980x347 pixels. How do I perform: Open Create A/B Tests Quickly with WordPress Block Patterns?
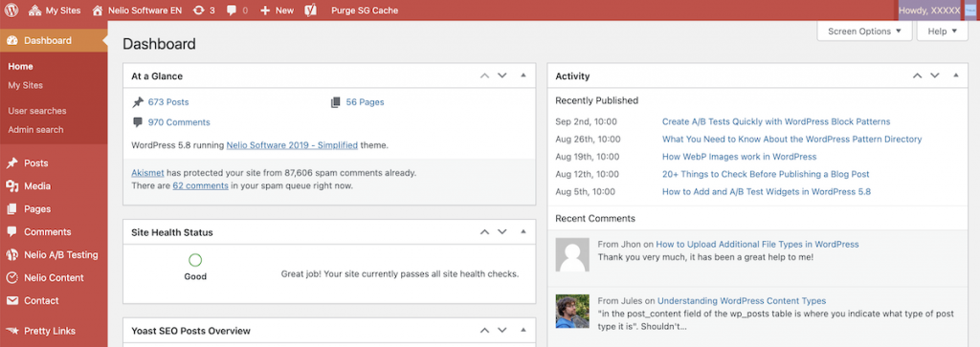776,121
